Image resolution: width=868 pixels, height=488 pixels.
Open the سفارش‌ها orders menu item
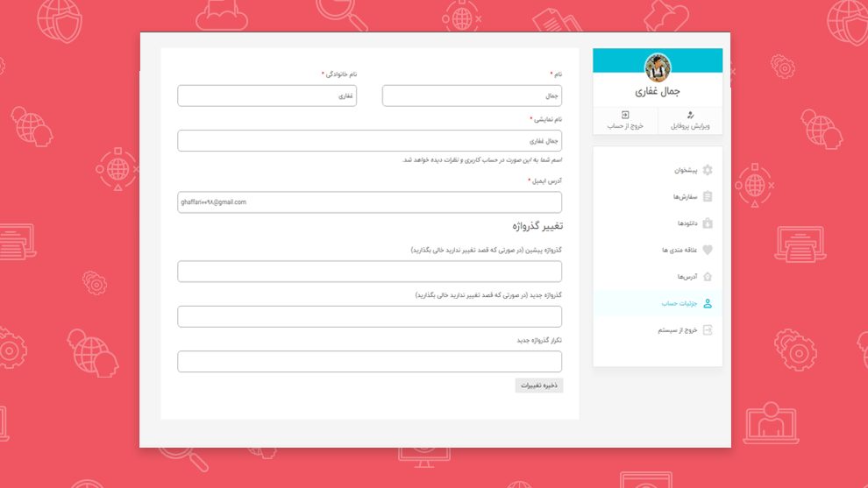[658, 196]
